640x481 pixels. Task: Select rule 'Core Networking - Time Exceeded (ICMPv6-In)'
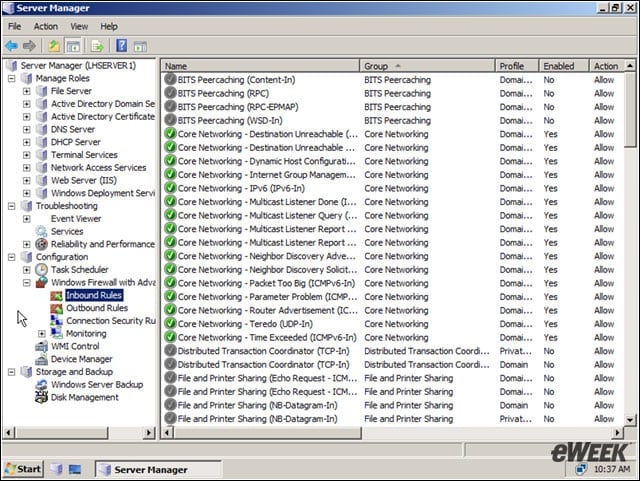[x=267, y=337]
